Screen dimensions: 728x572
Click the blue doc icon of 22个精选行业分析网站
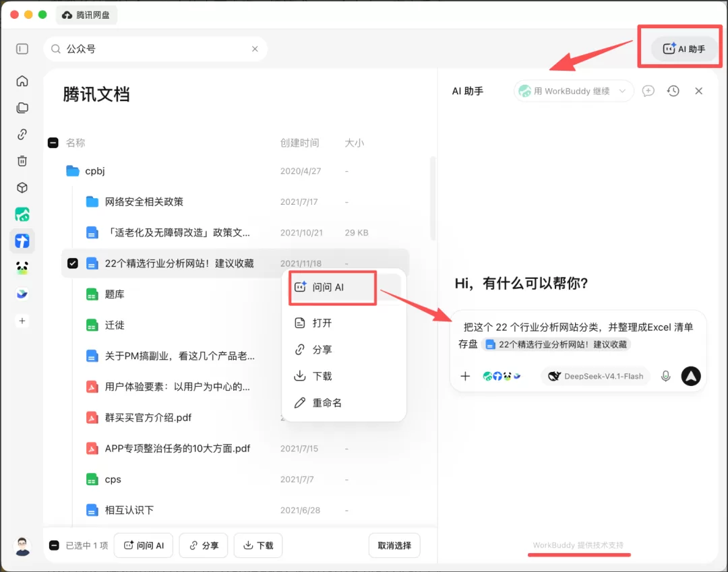[x=92, y=263]
